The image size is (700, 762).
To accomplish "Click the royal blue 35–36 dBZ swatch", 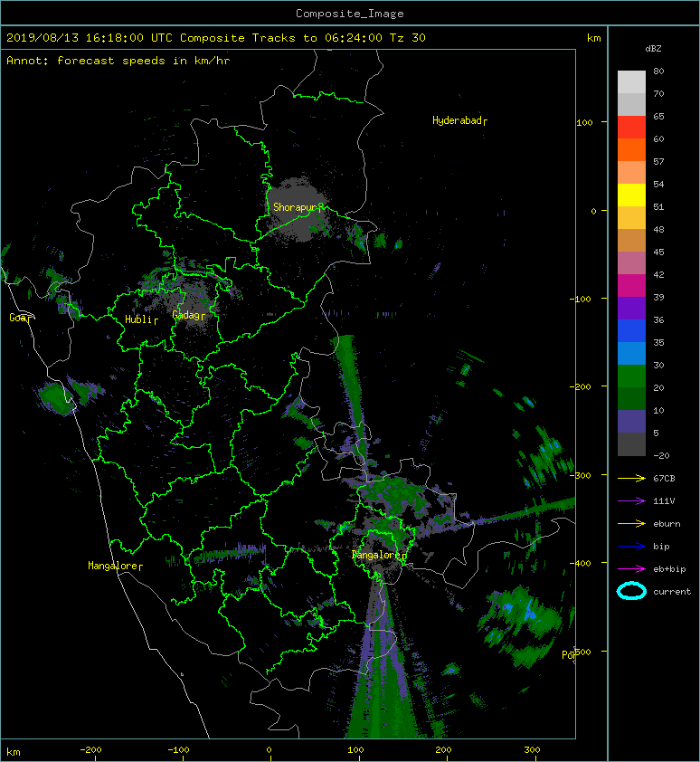I will click(631, 330).
